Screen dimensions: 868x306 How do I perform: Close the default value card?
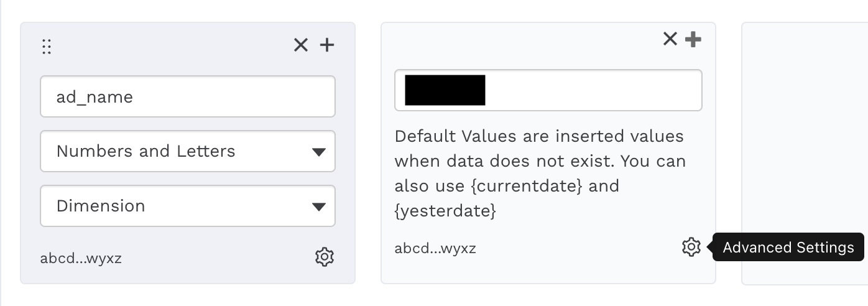click(670, 39)
